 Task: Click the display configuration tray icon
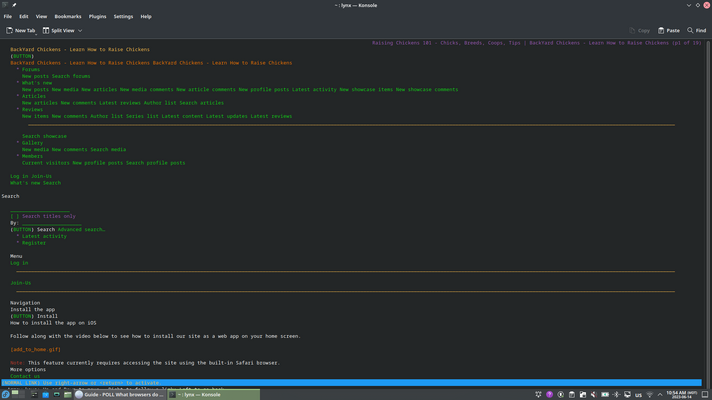click(x=627, y=395)
